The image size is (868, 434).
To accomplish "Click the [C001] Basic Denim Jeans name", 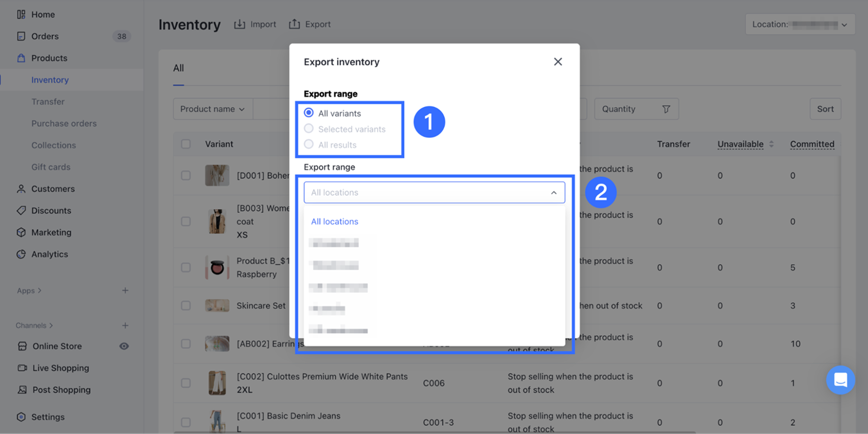I will pos(288,416).
